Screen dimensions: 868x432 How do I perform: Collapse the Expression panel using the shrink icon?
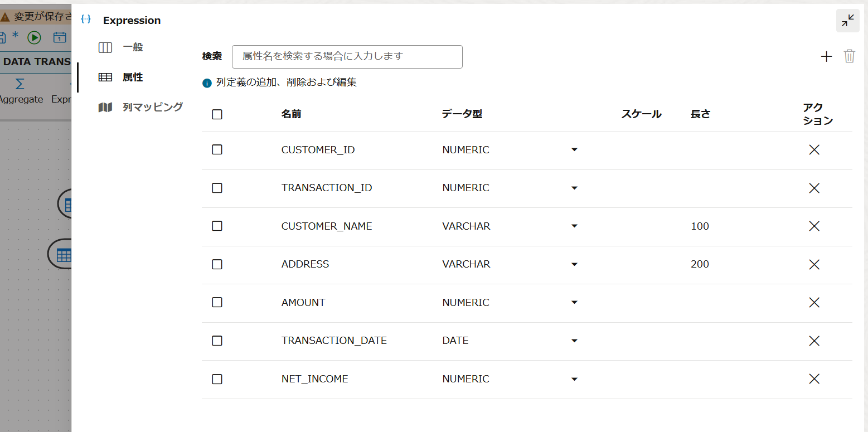(847, 21)
